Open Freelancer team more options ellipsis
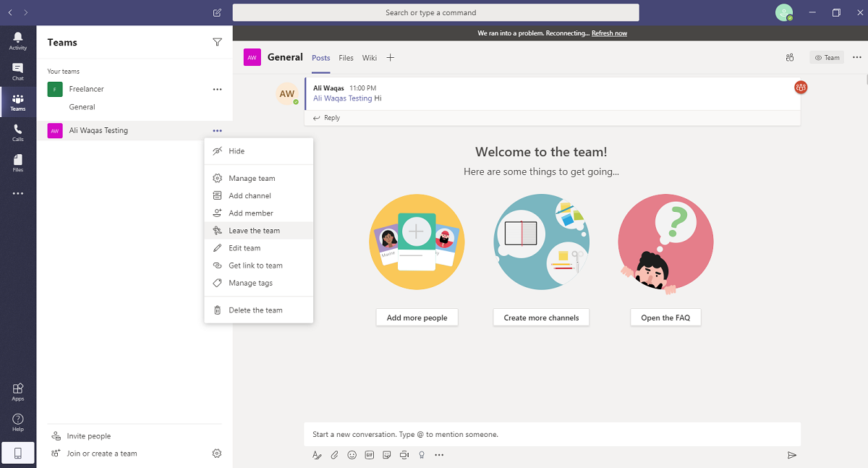Screen dimensions: 868x468 click(x=217, y=89)
